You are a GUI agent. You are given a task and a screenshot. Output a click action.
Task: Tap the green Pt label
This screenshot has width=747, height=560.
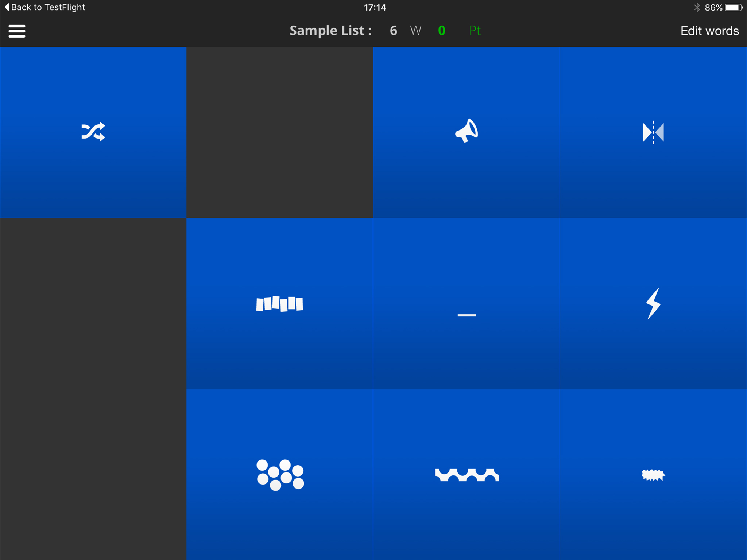(475, 31)
